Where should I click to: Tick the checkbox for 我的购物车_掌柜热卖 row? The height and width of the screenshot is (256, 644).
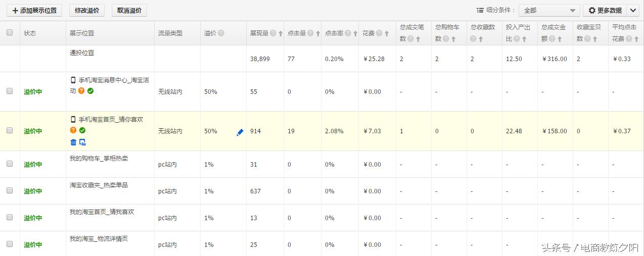point(10,164)
